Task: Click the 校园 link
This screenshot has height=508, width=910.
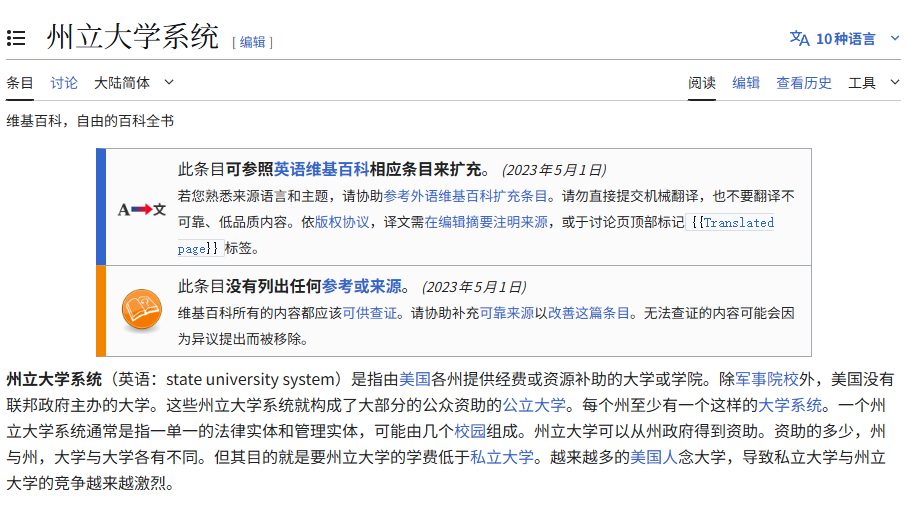Action: point(470,431)
